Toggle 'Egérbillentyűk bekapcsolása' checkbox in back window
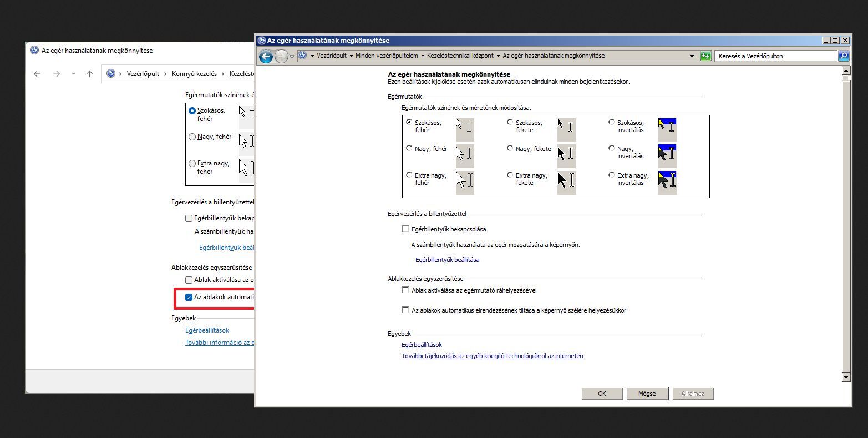 click(189, 218)
